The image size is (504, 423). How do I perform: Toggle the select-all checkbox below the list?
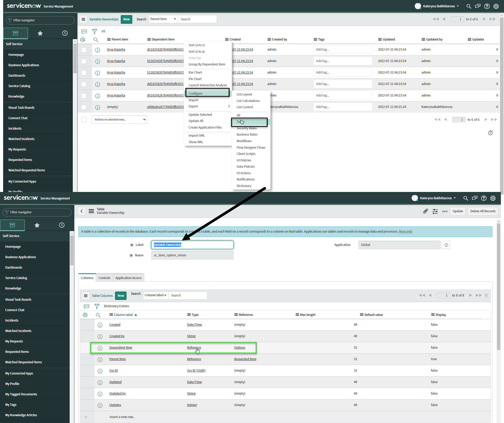84,119
